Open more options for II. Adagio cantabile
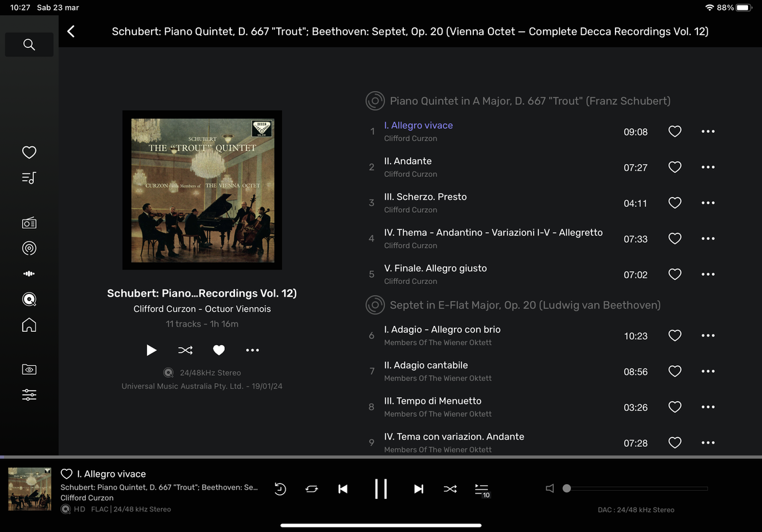Image resolution: width=762 pixels, height=532 pixels. (x=708, y=371)
